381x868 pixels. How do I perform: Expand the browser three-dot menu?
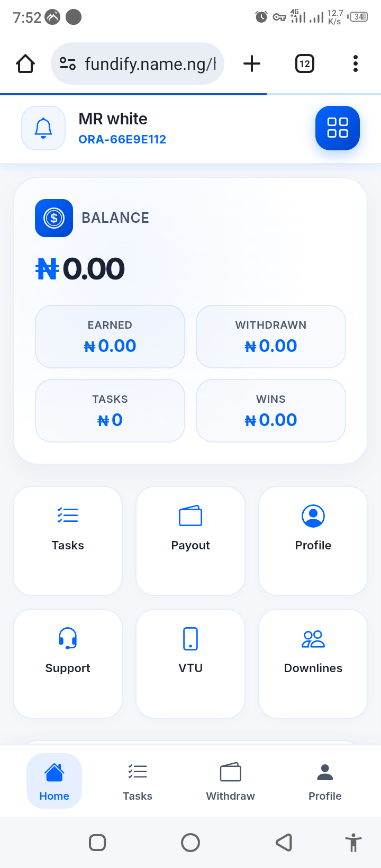coord(356,64)
